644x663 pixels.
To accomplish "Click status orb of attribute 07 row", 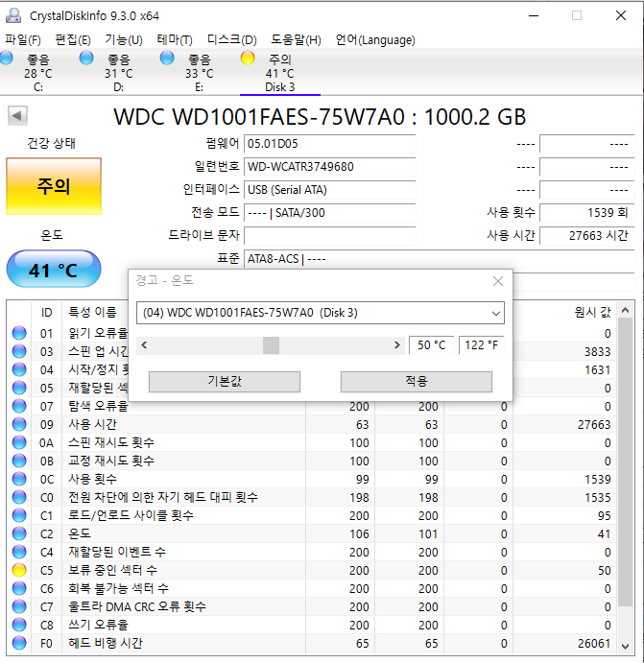I will click(x=19, y=406).
